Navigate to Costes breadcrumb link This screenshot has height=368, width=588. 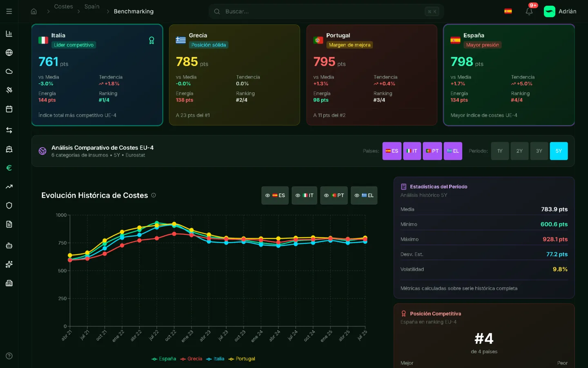(63, 7)
